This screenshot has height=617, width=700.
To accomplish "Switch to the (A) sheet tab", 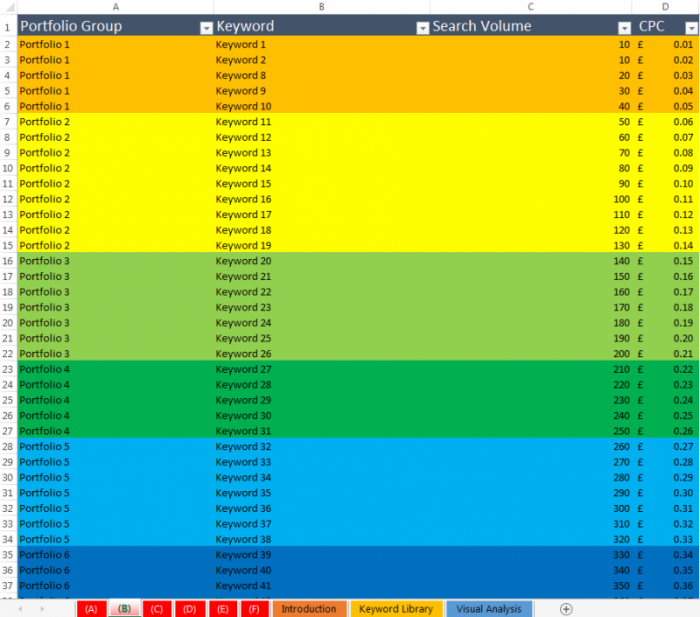I will (x=91, y=609).
